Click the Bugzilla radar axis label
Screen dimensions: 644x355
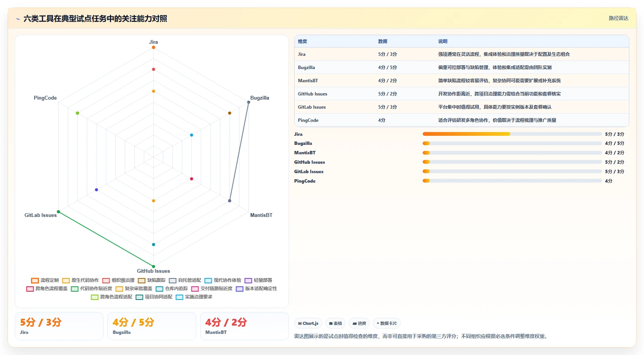[x=260, y=98]
